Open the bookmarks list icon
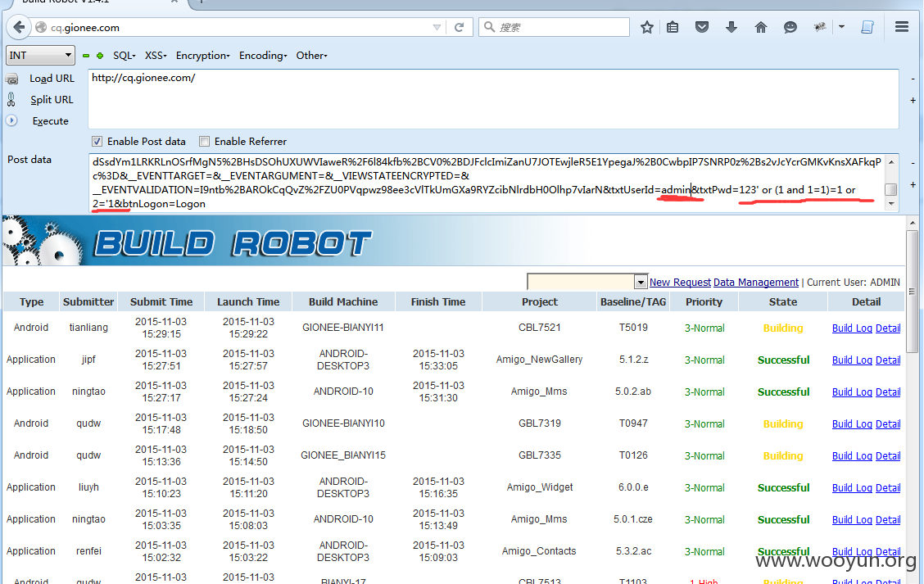 (x=673, y=27)
